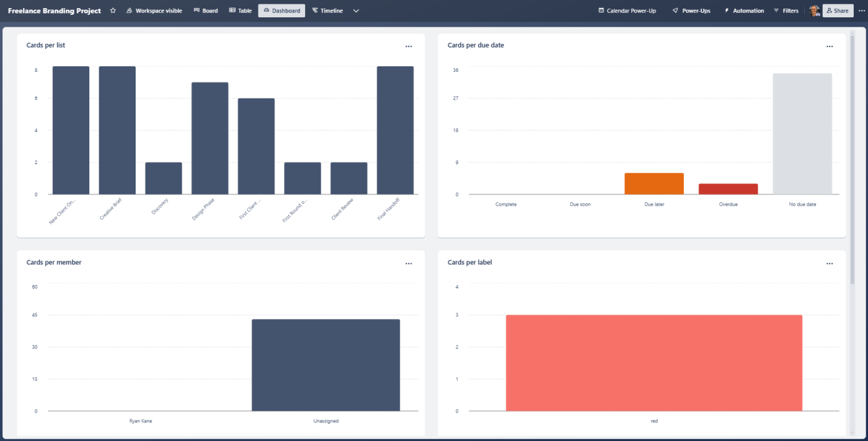Screen dimensions: 868x441
Task: Click the grey No due date bar
Action: click(x=802, y=134)
